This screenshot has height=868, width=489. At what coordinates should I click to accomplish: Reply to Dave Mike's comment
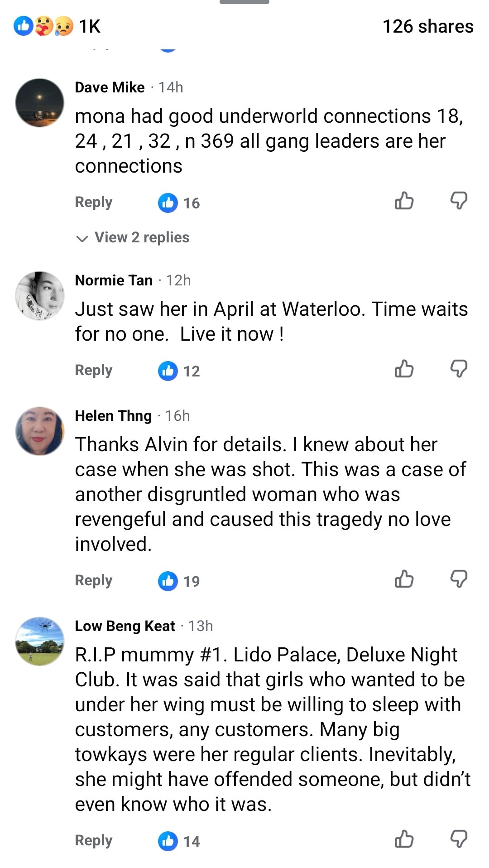pyautogui.click(x=93, y=202)
